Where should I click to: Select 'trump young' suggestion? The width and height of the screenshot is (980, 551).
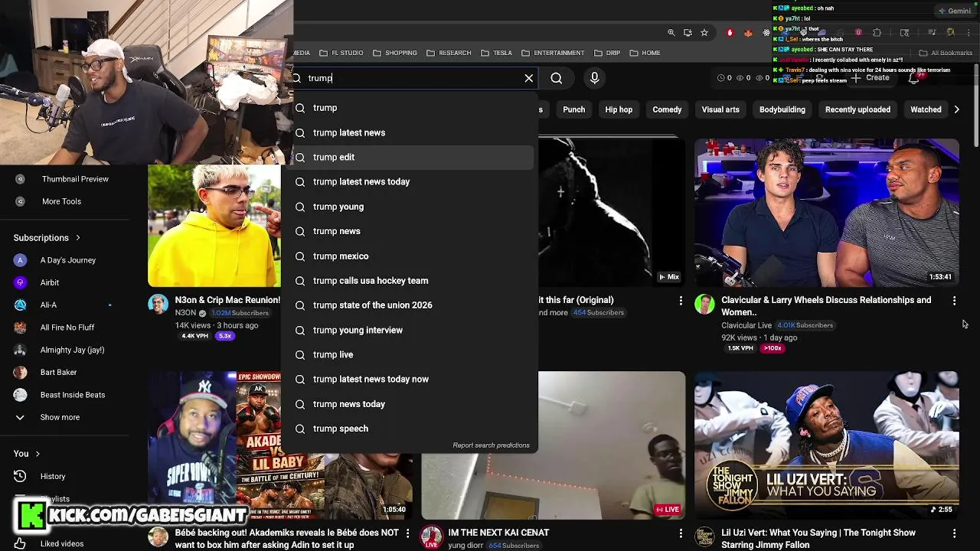pyautogui.click(x=409, y=207)
